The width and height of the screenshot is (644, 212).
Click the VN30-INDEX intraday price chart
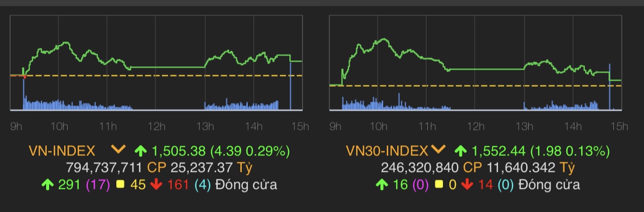(475, 63)
